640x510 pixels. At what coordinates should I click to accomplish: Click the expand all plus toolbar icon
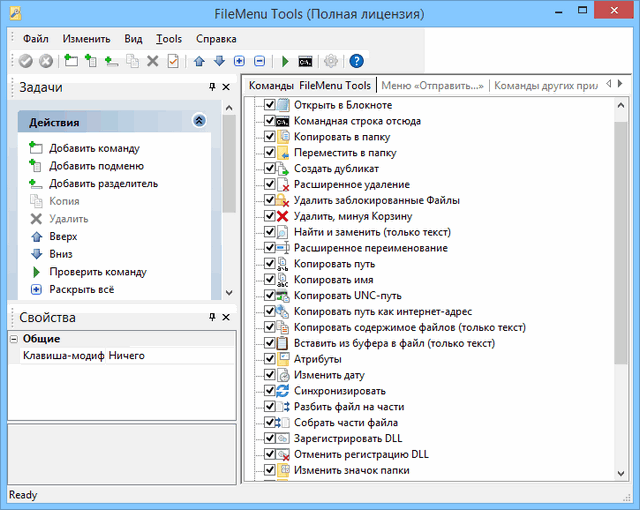tap(239, 61)
